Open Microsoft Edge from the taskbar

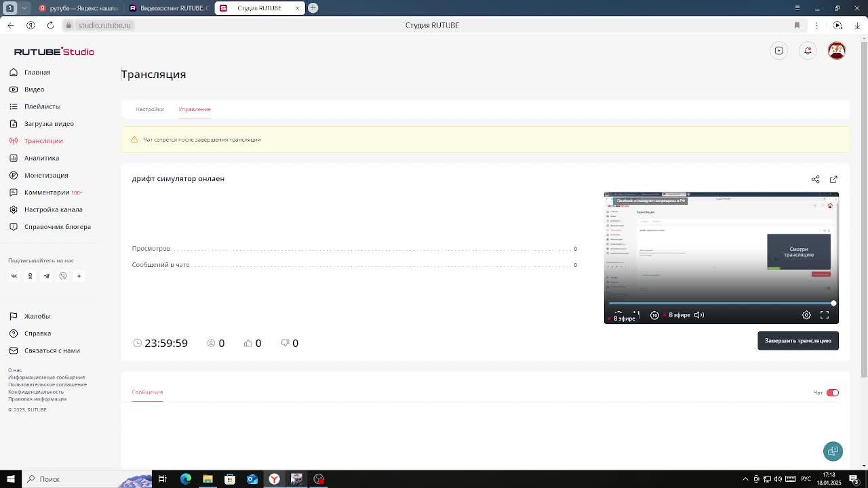coord(185,479)
